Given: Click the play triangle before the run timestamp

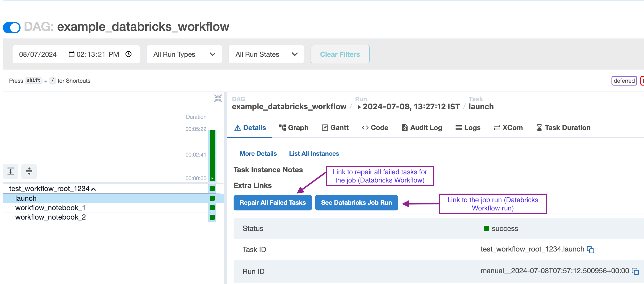Looking at the screenshot, I should (x=359, y=107).
